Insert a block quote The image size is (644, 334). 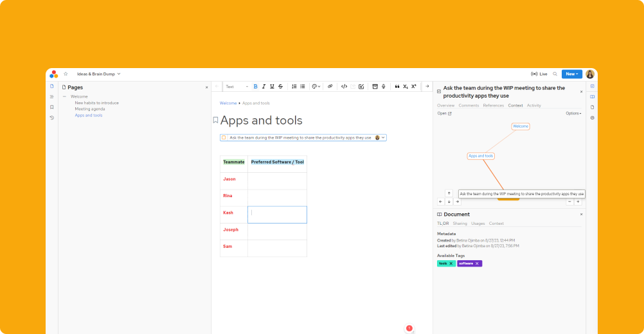[x=397, y=86]
